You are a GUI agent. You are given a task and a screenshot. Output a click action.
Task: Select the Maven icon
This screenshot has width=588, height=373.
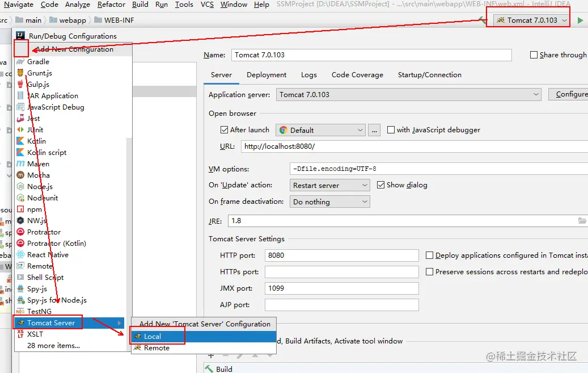pos(20,164)
